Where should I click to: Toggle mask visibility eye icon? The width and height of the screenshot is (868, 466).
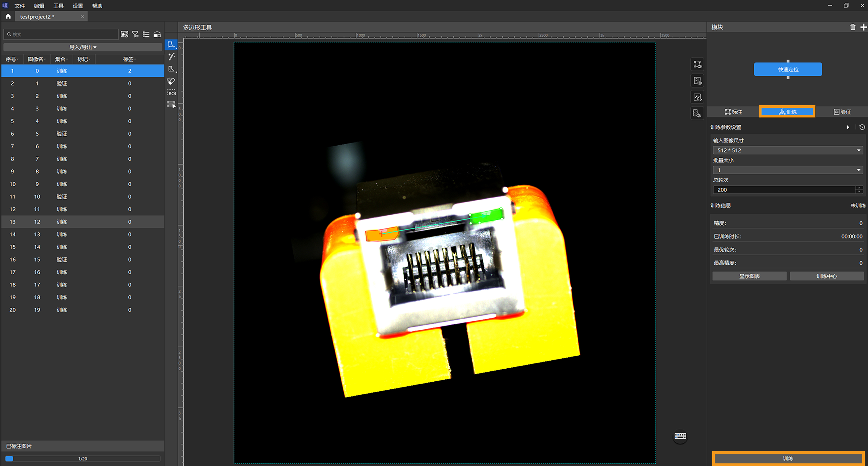click(x=697, y=113)
